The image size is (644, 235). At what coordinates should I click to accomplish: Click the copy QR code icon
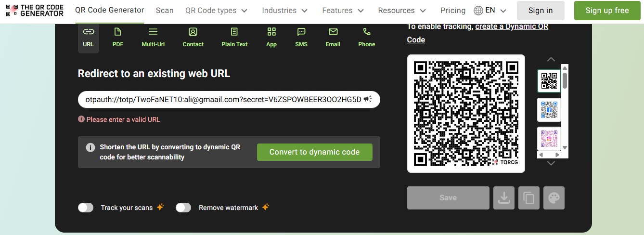pos(529,198)
